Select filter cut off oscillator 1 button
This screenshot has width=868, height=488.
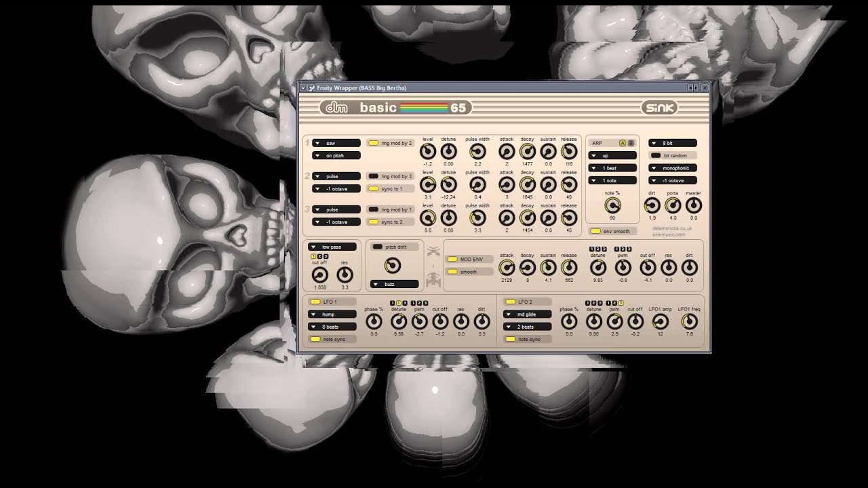point(313,256)
